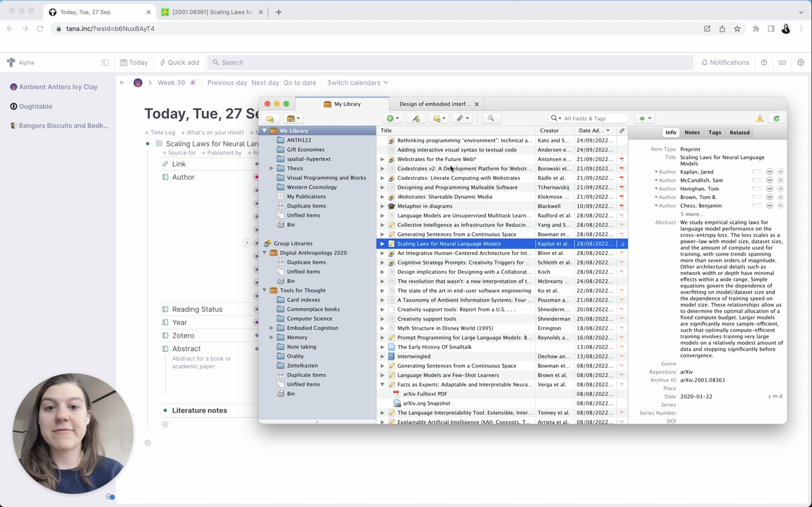Click the browser extensions puzzle icon

[756, 29]
